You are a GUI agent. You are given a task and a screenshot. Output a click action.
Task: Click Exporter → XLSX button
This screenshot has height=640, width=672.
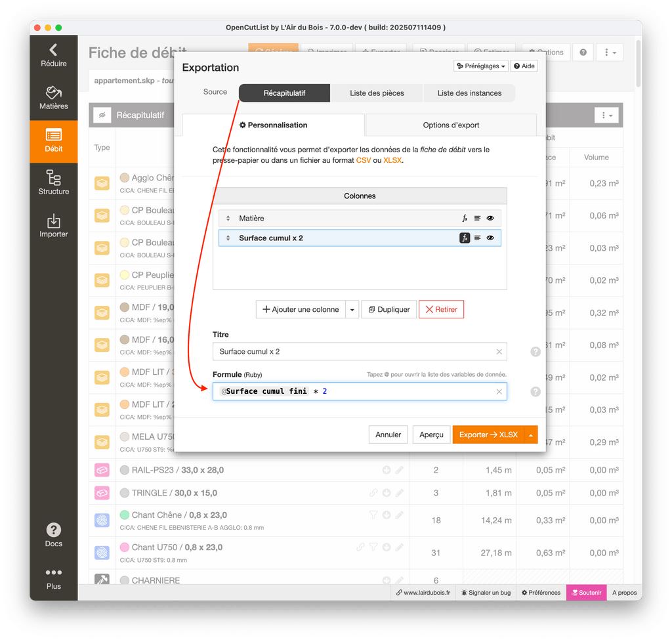(488, 435)
